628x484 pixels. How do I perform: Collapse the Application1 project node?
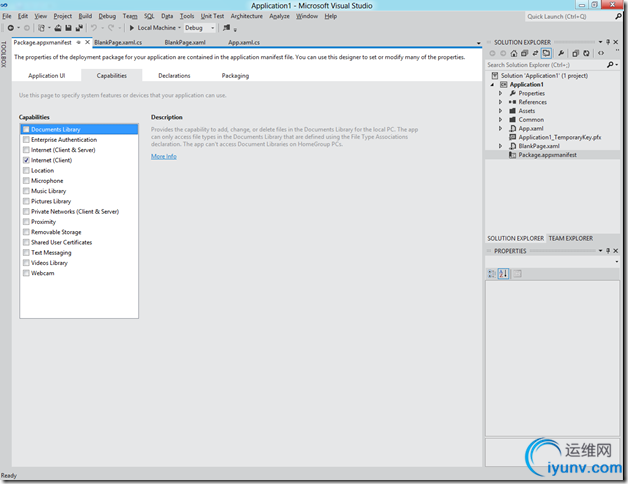click(x=493, y=85)
